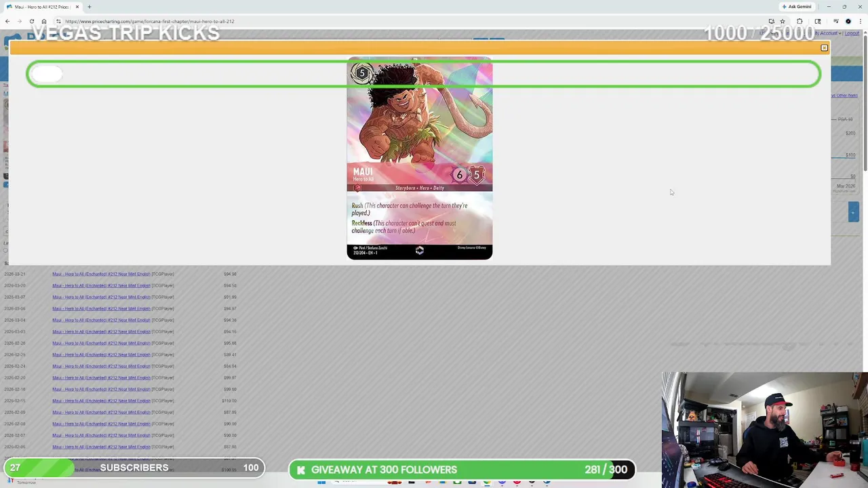Reload the PriceCharting page
Screen dimensions: 868x488
[32, 21]
